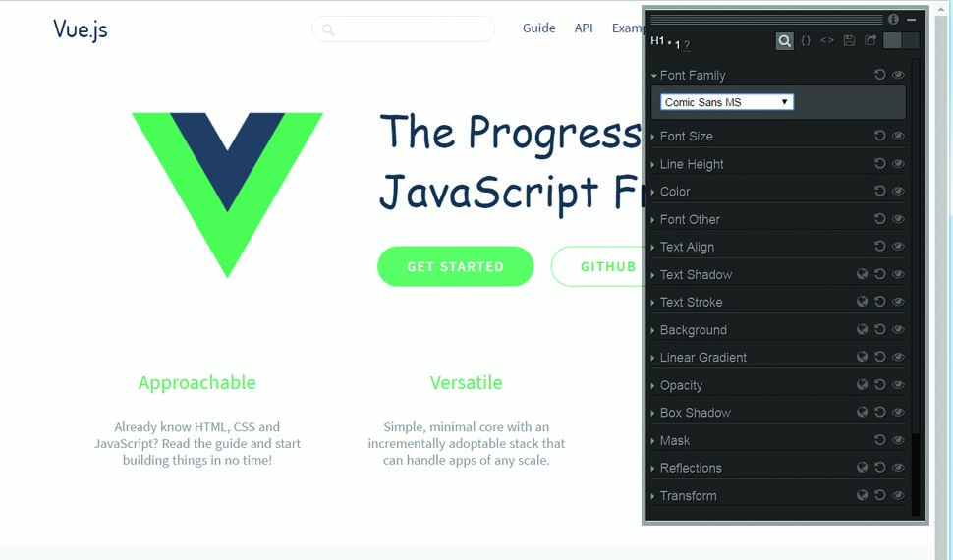
Task: Toggle visibility eye for Box Shadow
Action: tap(898, 413)
